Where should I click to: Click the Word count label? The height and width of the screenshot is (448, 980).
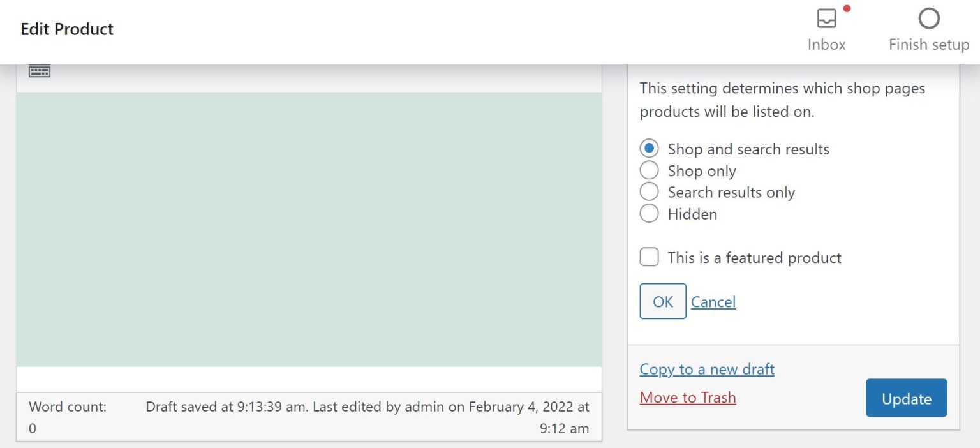pyautogui.click(x=68, y=407)
